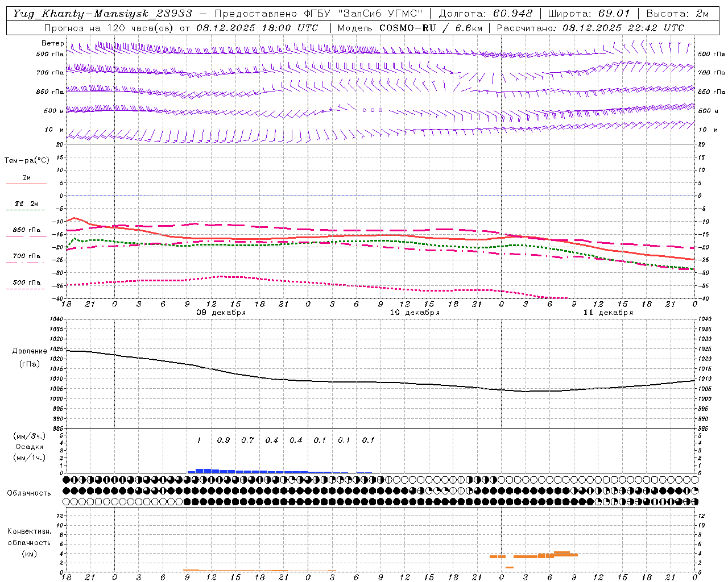Click the 'Долгота: 60.948' header field
The height and width of the screenshot is (582, 728).
[x=486, y=13]
